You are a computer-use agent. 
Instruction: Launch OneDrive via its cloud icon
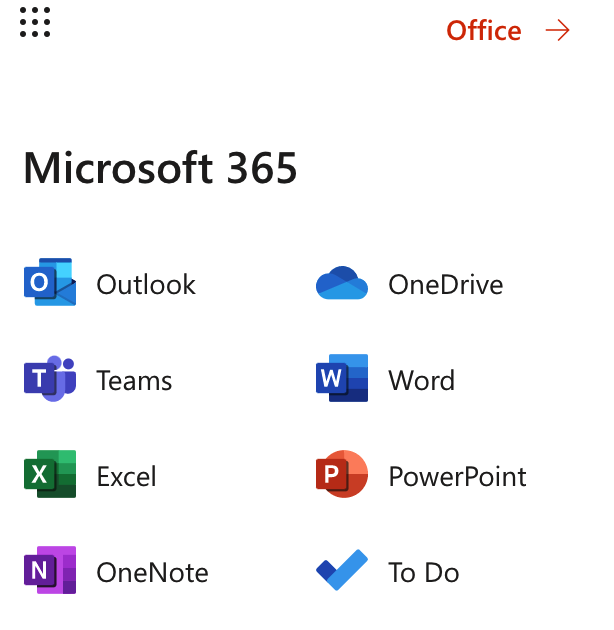click(x=342, y=283)
